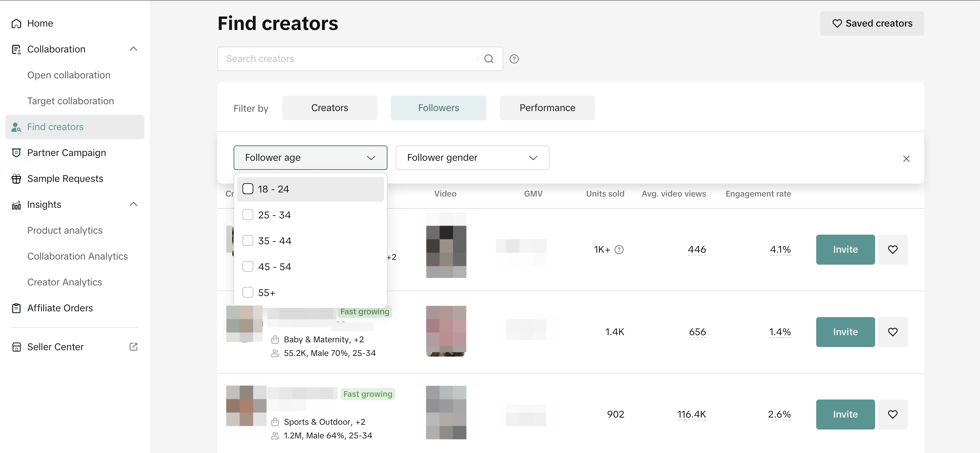Select the Creators filter tab

[330, 108]
